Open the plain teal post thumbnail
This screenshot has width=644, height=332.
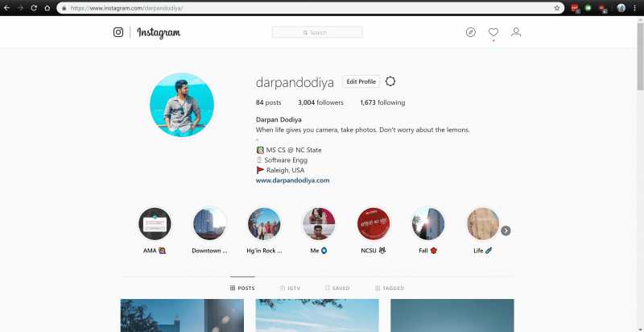point(452,316)
